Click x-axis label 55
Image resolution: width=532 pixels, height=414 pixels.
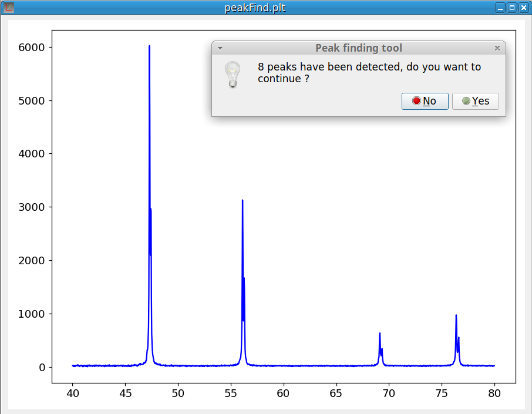[231, 393]
